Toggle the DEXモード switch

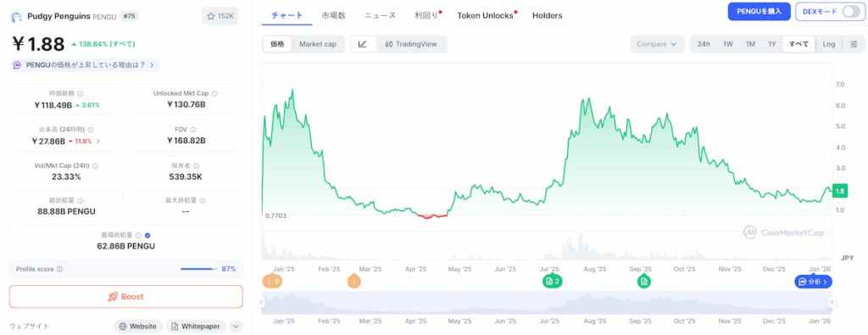(x=851, y=12)
